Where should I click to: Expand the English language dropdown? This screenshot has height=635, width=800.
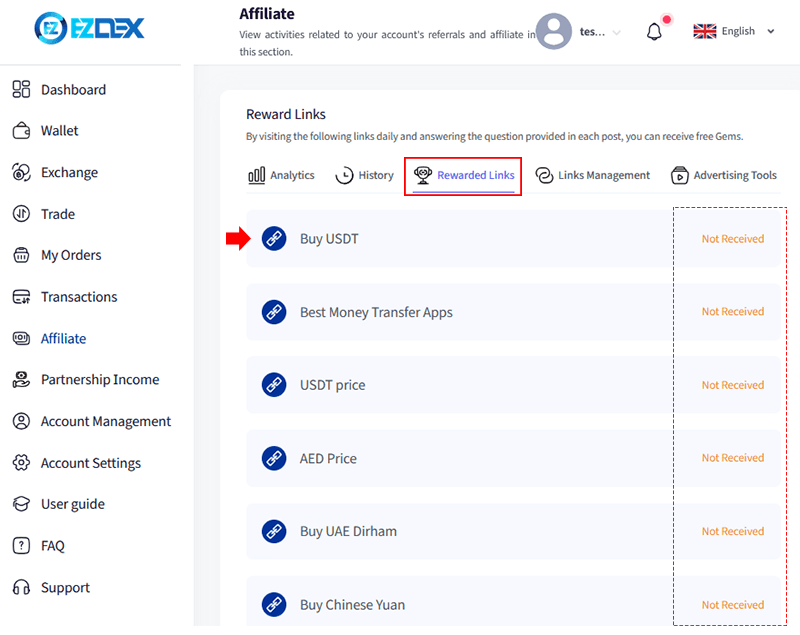click(735, 31)
